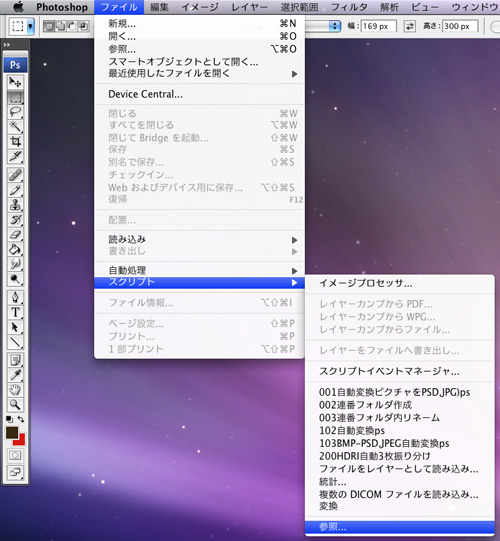Select the Magic Wand tool

tap(15, 127)
